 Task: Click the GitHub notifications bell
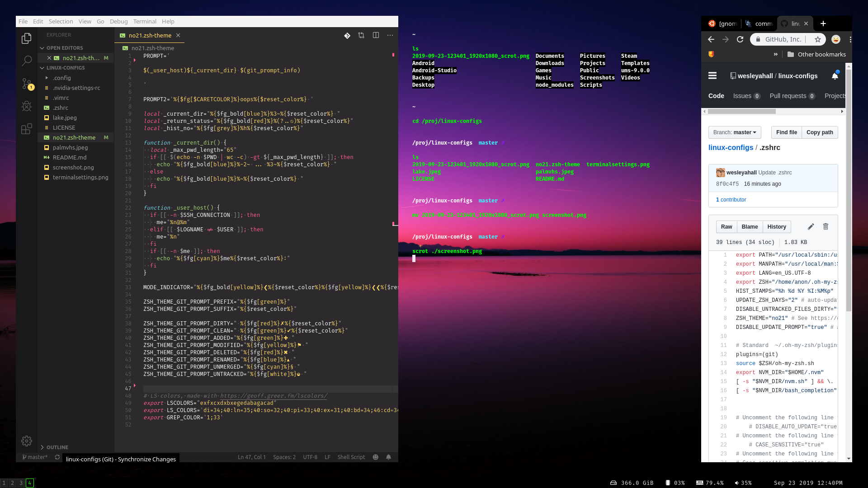click(x=835, y=76)
